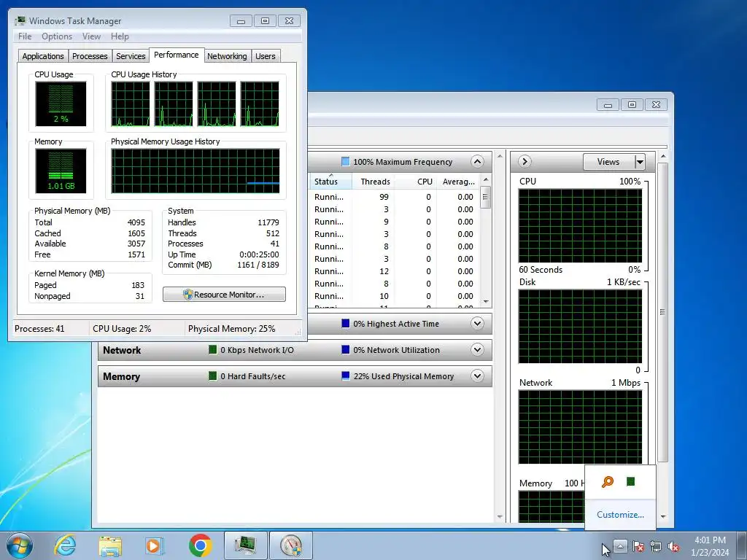This screenshot has height=560, width=747.
Task: Collapse the CPU section in Resource Monitor
Action: coord(477,161)
